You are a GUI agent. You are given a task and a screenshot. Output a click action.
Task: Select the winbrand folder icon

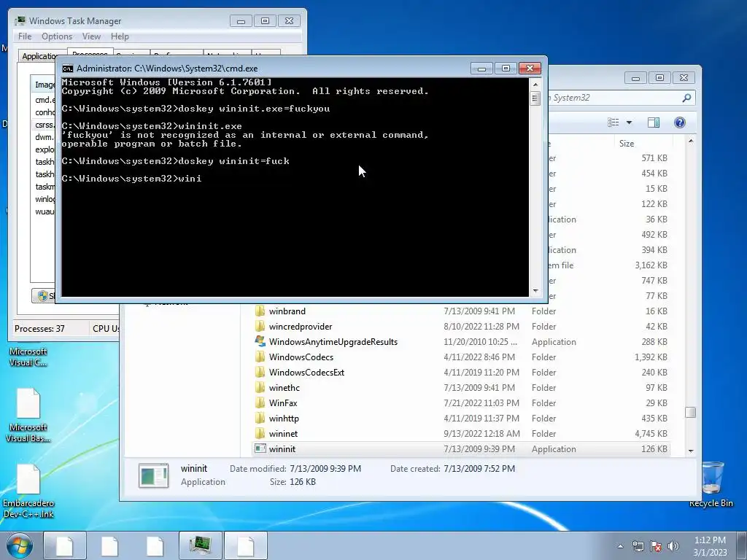[x=260, y=311]
